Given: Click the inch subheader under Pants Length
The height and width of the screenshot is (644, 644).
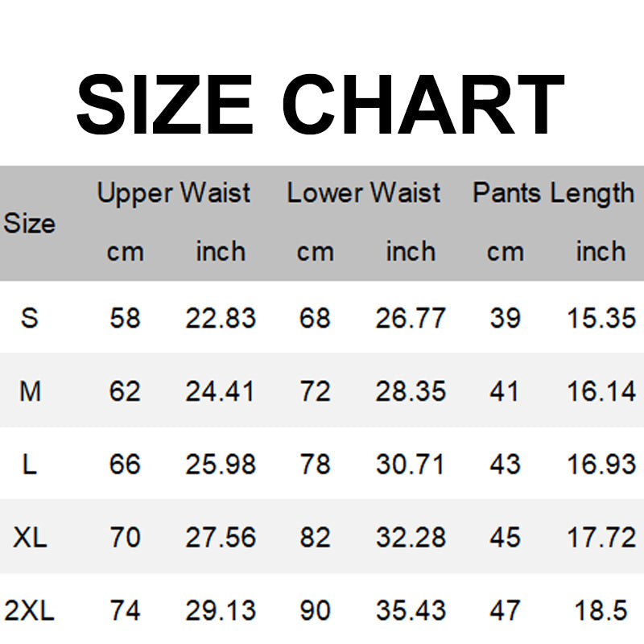Looking at the screenshot, I should [x=601, y=252].
